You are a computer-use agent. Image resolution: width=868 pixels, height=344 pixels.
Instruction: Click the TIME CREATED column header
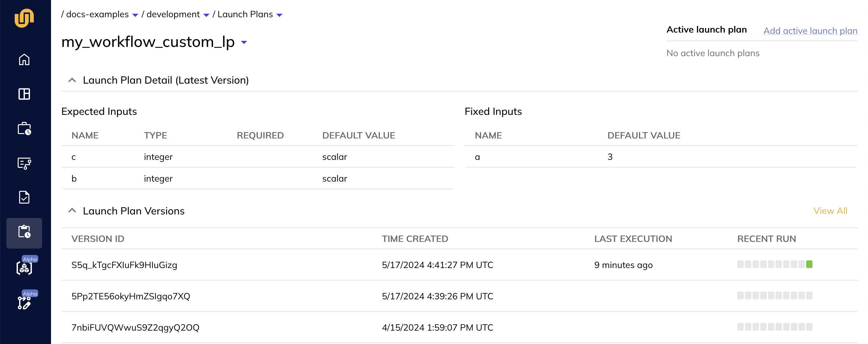pyautogui.click(x=415, y=239)
